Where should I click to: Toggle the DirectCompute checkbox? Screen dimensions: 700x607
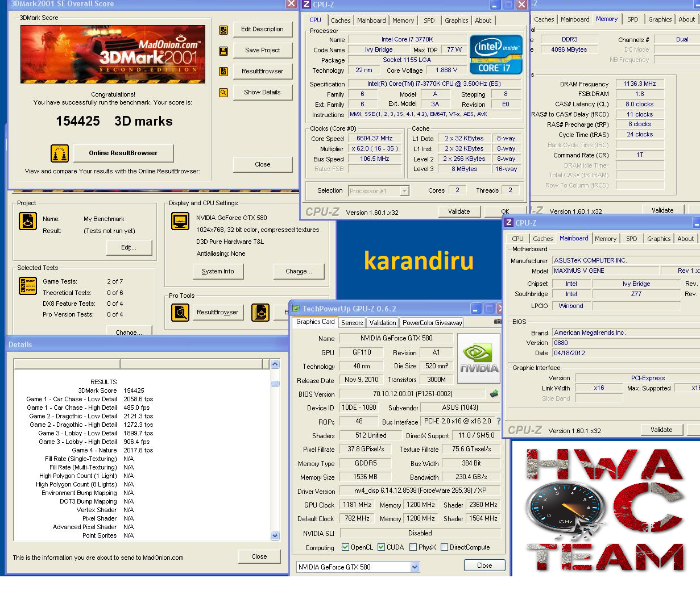point(444,547)
